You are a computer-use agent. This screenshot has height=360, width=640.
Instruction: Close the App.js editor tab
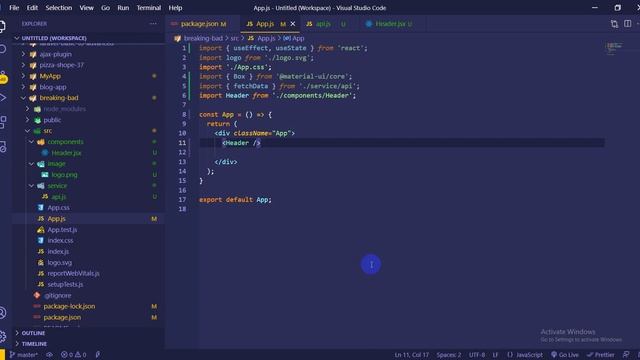click(x=293, y=24)
